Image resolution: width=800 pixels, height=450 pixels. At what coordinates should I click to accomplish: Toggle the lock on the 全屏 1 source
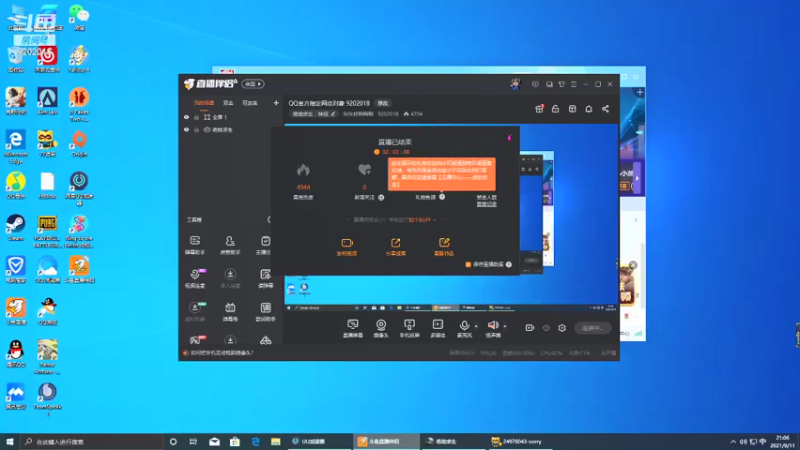[x=196, y=117]
